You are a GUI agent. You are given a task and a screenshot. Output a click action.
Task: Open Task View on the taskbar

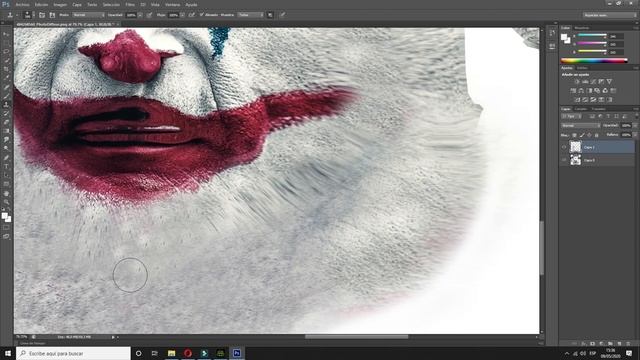point(155,353)
